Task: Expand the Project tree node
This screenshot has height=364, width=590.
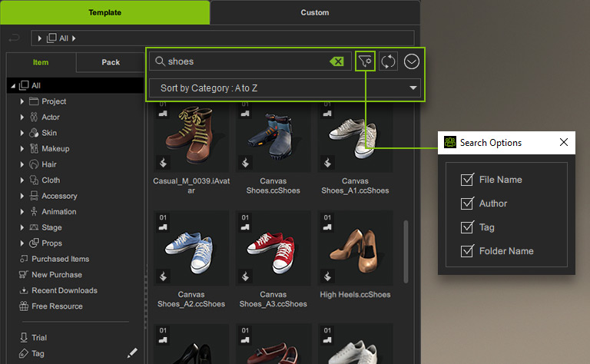Action: pyautogui.click(x=22, y=101)
